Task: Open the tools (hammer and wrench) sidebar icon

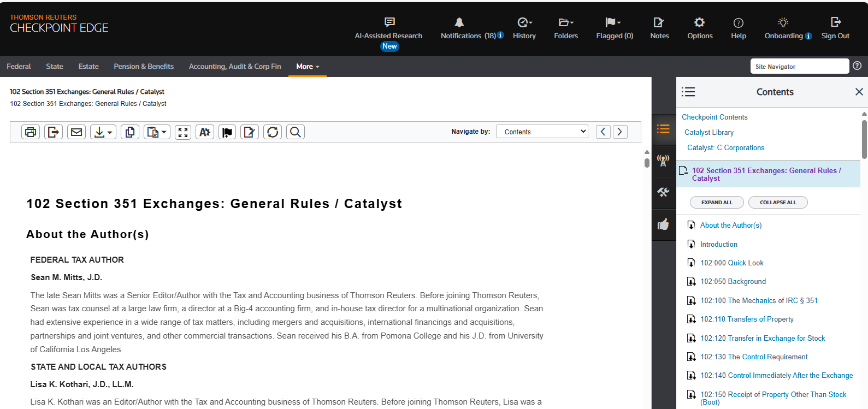Action: (x=663, y=192)
